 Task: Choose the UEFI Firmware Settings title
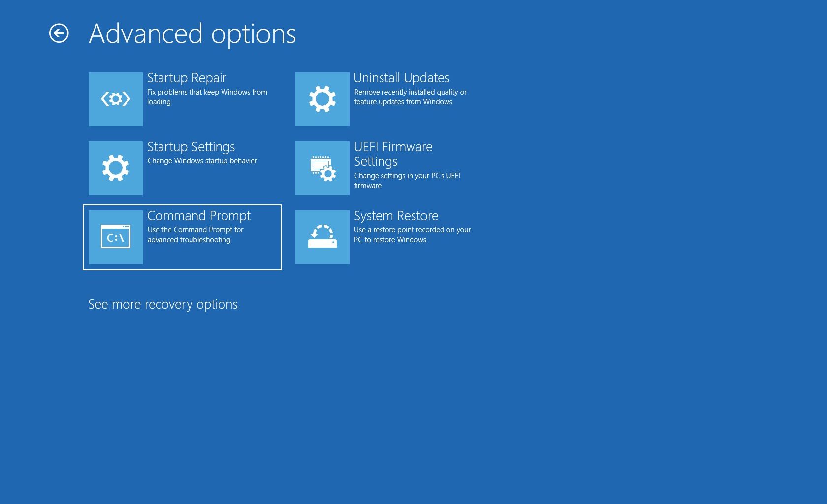coord(393,154)
